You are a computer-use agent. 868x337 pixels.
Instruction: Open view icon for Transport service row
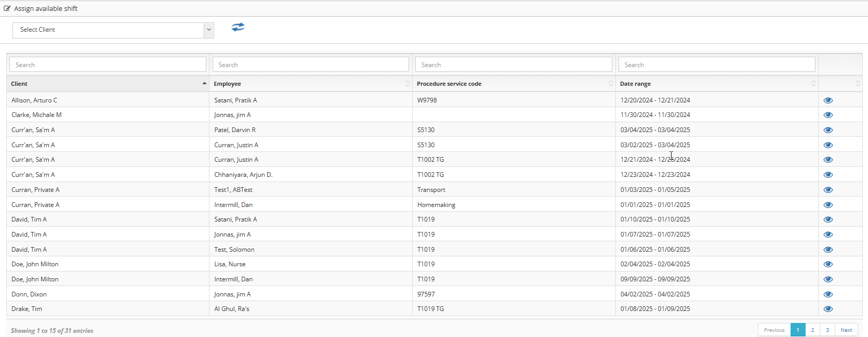click(828, 190)
